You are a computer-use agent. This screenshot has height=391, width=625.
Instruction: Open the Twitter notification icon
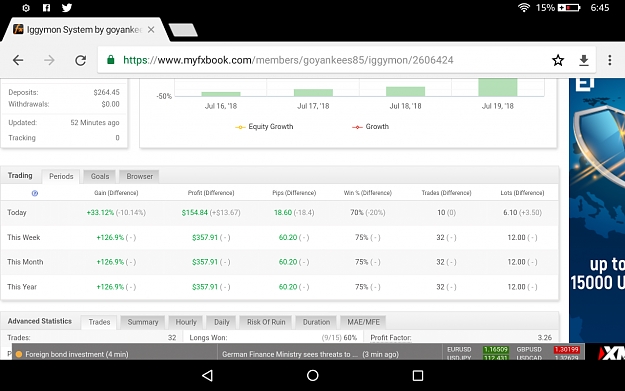pyautogui.click(x=67, y=8)
